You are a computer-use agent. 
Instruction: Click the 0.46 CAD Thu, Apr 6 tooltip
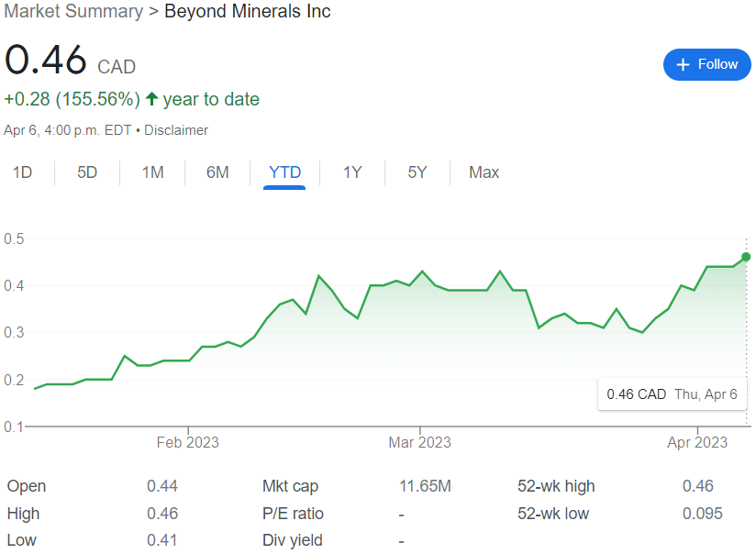pos(673,394)
